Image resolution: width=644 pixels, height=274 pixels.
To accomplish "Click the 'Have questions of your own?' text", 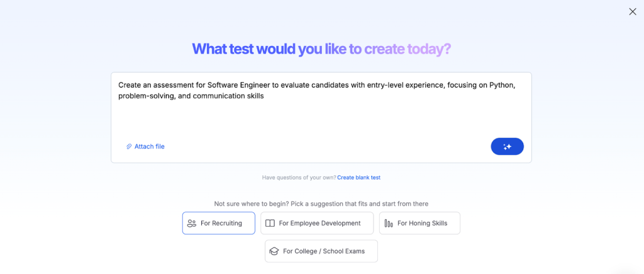I will (x=299, y=178).
